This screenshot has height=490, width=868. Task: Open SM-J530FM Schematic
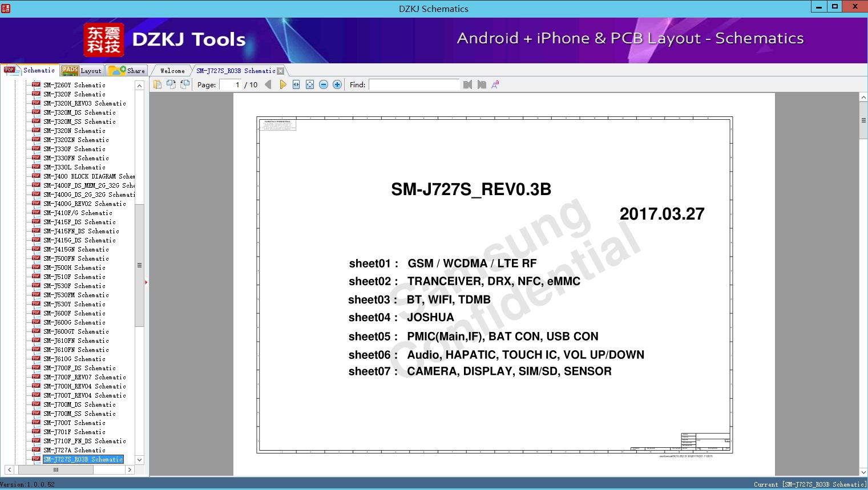click(76, 295)
